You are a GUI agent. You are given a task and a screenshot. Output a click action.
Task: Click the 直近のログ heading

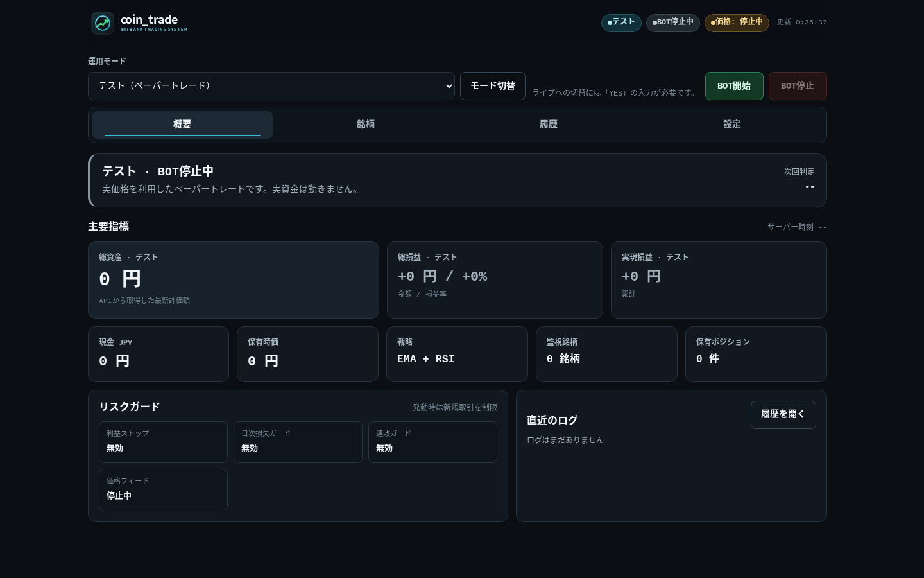point(552,421)
